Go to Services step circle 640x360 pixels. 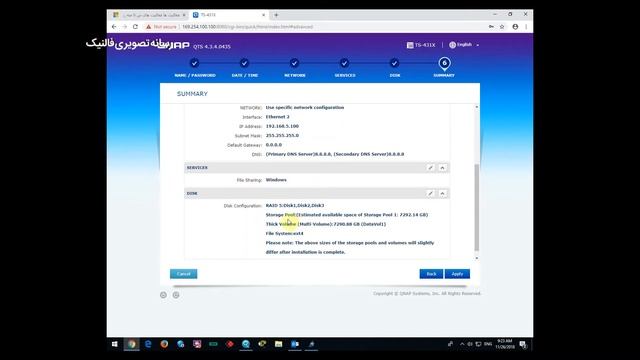(x=344, y=63)
